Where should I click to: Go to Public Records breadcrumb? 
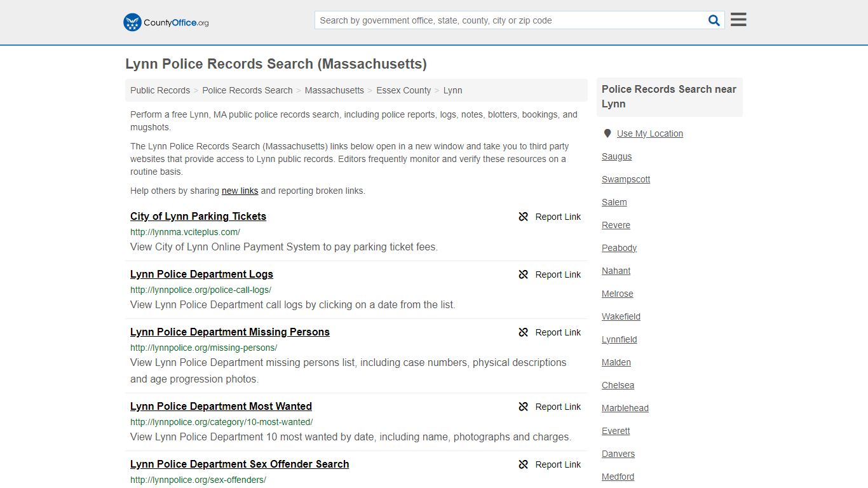(x=160, y=90)
